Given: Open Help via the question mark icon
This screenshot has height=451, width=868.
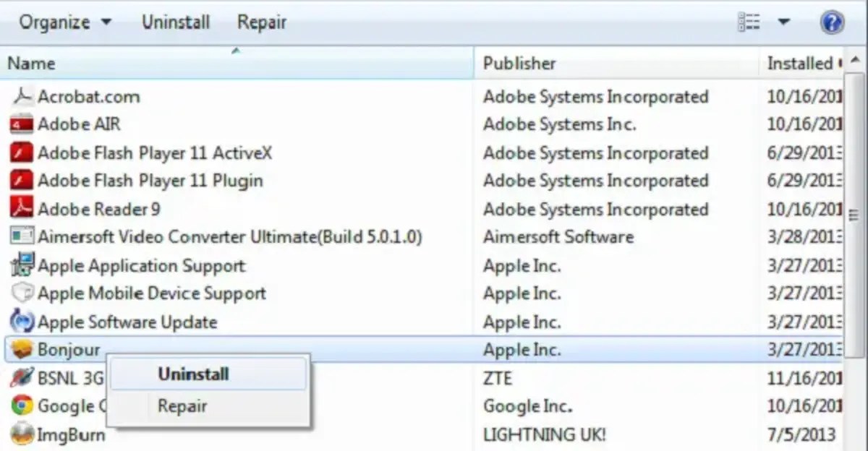Looking at the screenshot, I should 833,22.
